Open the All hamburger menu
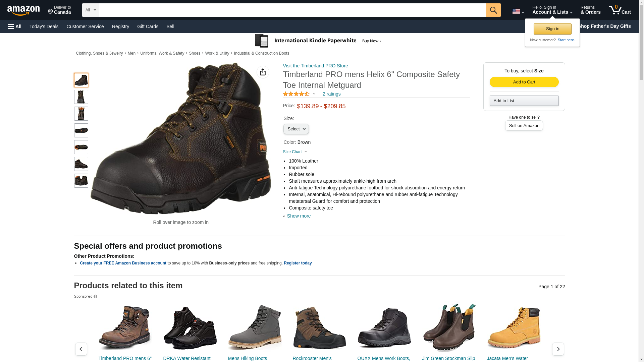Image resolution: width=644 pixels, height=362 pixels. [15, 26]
